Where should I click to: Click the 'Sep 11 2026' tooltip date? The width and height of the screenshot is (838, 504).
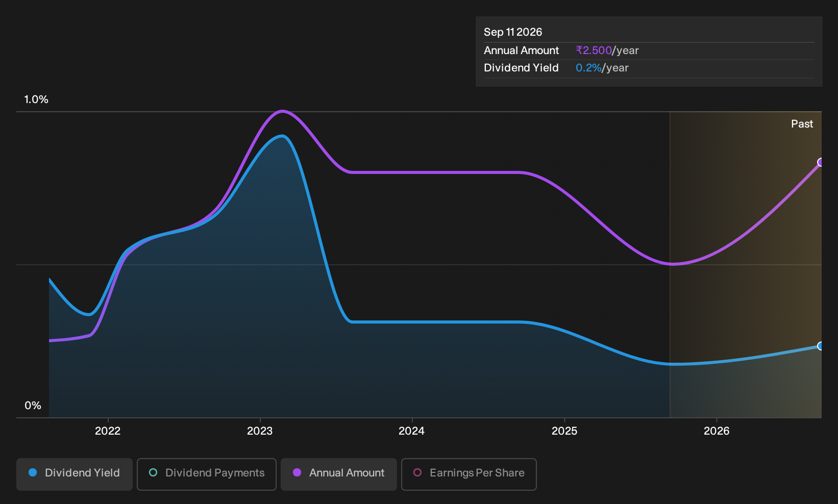tap(513, 32)
